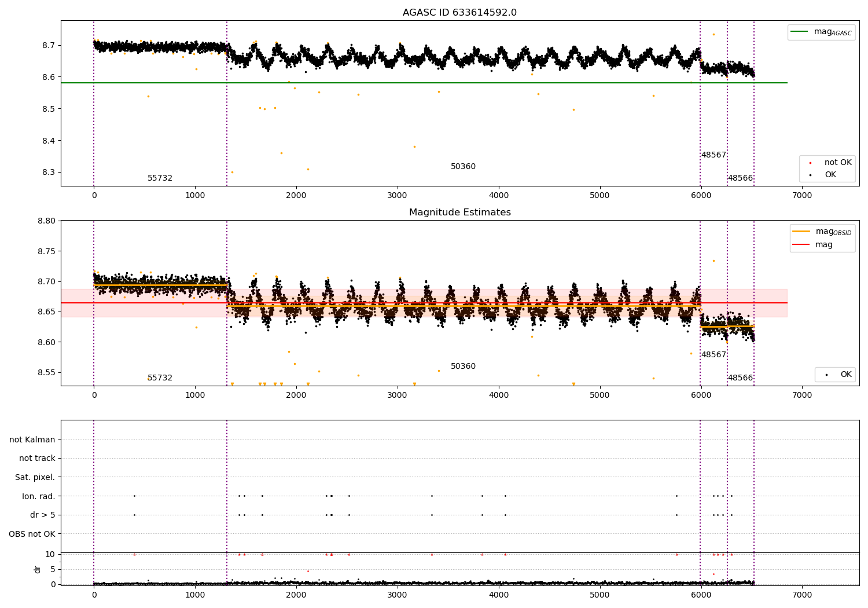Click the 10 tick on the dr axis
Screen dimensions: 868x608
coord(50,555)
